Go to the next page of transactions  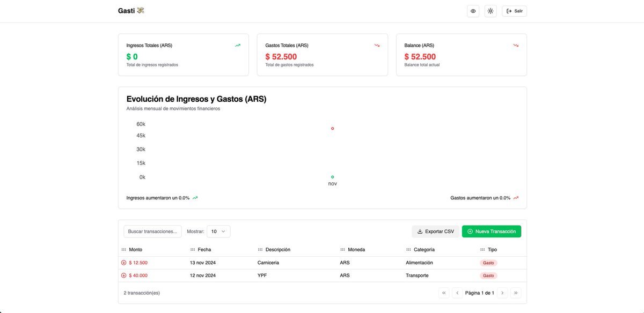coord(502,293)
